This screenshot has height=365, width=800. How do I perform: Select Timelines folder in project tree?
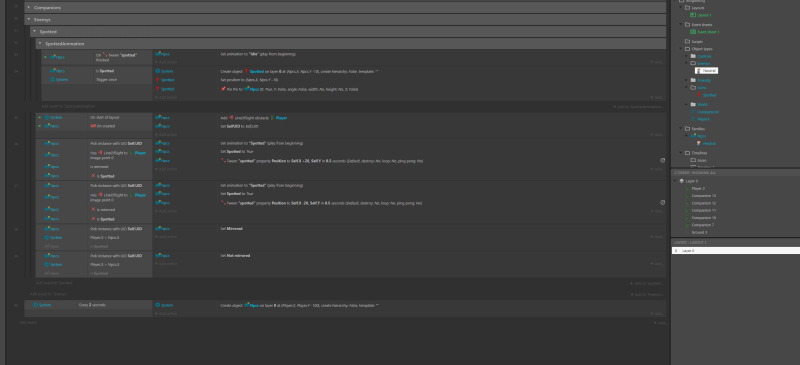[x=699, y=153]
